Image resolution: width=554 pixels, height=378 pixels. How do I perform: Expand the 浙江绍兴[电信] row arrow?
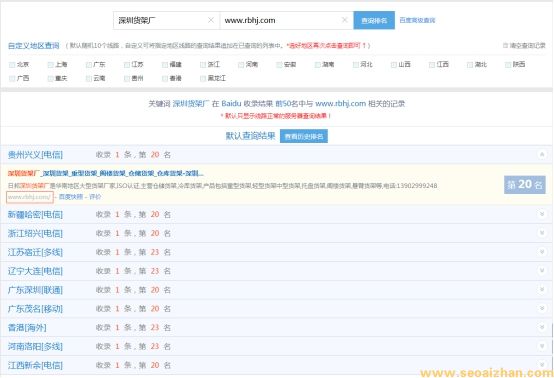click(x=542, y=233)
